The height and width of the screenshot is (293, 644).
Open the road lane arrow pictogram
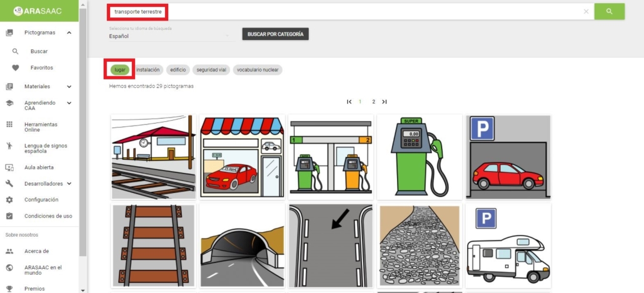pyautogui.click(x=331, y=246)
